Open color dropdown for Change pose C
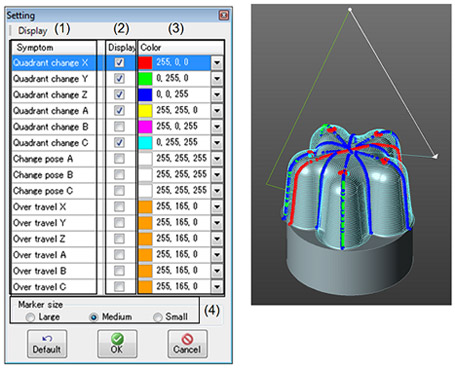Image resolution: width=455 pixels, height=370 pixels. click(x=217, y=190)
